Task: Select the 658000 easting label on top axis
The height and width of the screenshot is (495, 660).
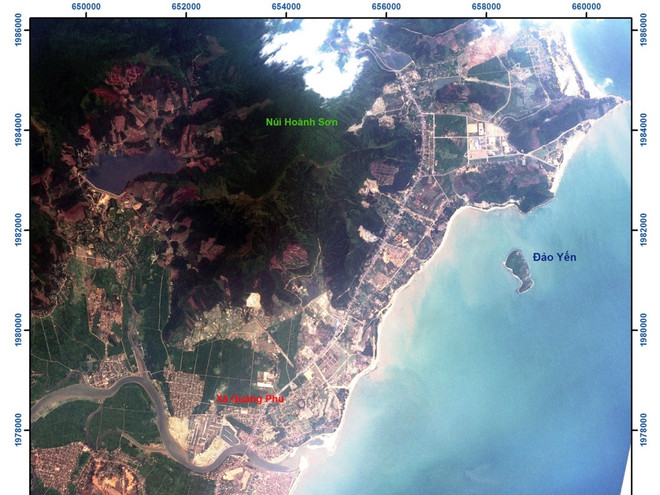Action: (x=486, y=6)
